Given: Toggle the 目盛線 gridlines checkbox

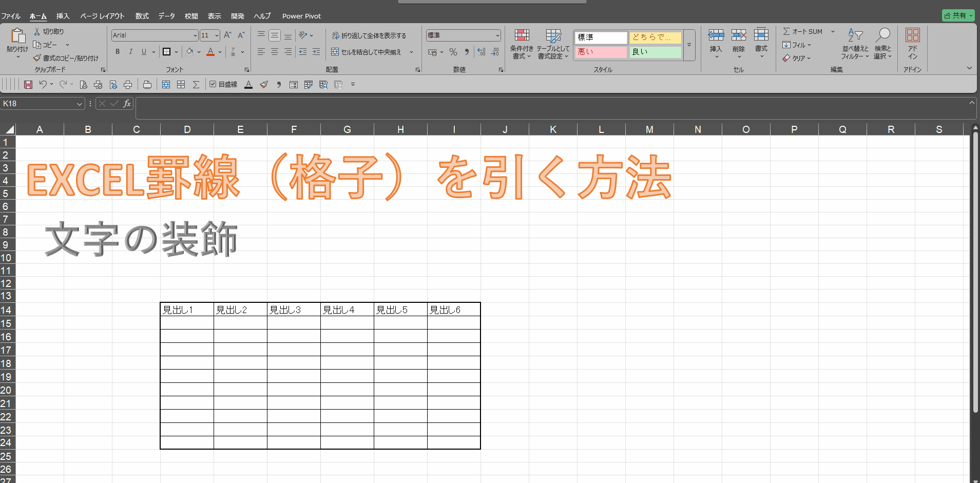Looking at the screenshot, I should click(213, 84).
